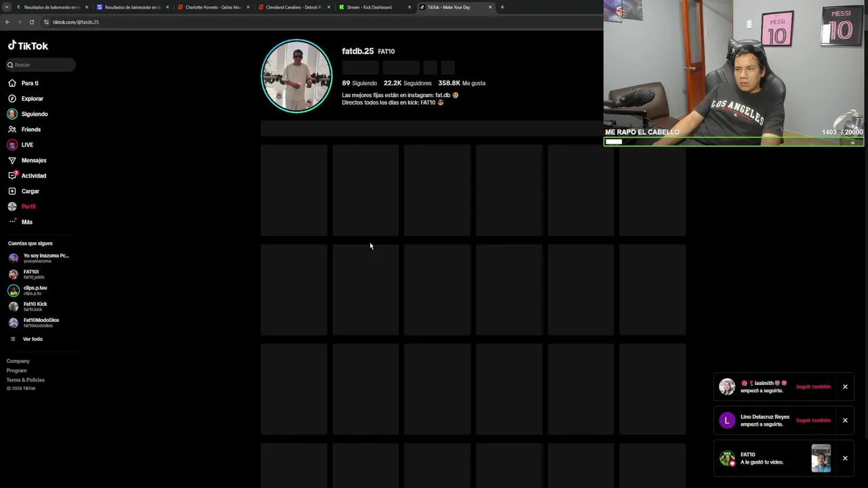Switch to first Resultados de baloncesto tab
868x488 pixels.
pyautogui.click(x=52, y=7)
